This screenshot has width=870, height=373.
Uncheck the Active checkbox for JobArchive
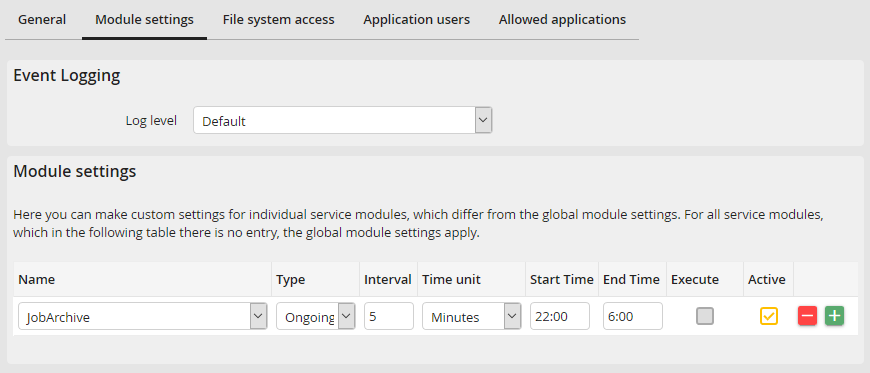point(769,316)
